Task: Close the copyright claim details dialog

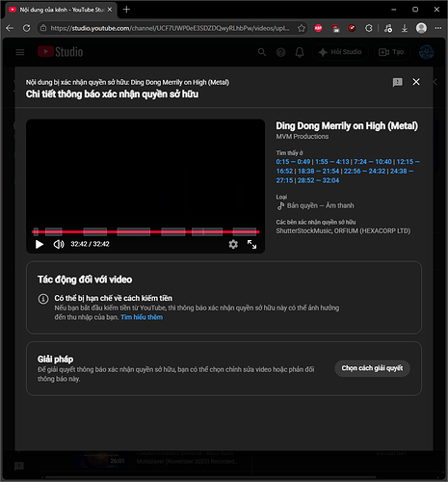Action: coord(416,82)
